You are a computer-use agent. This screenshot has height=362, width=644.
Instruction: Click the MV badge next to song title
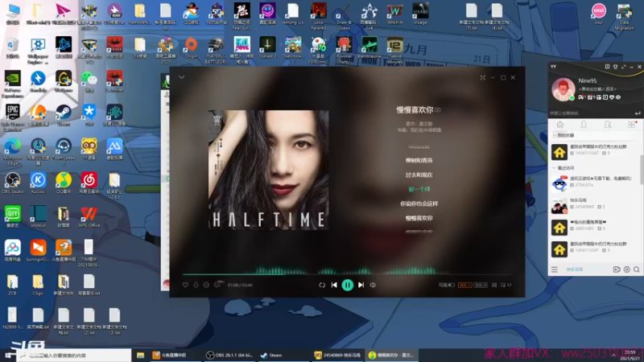tap(438, 110)
